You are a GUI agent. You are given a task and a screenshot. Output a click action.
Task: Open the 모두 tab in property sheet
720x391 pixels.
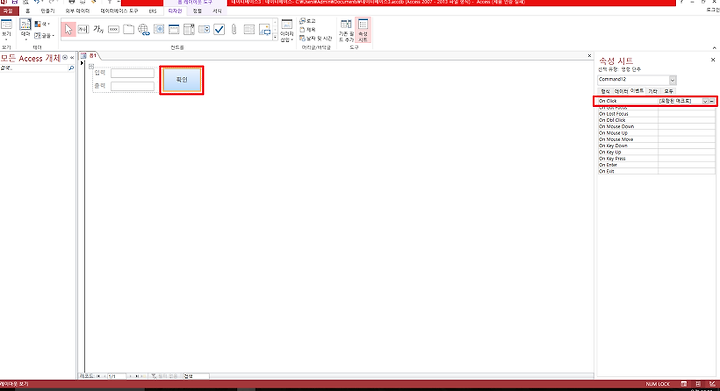[x=669, y=91]
